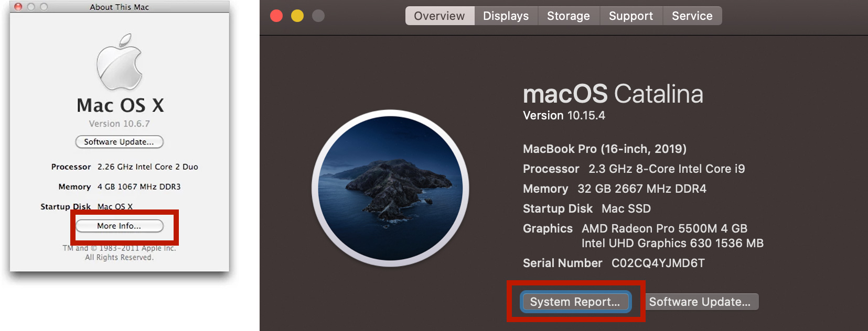Click the More Info button
The height and width of the screenshot is (331, 868).
pos(119,226)
